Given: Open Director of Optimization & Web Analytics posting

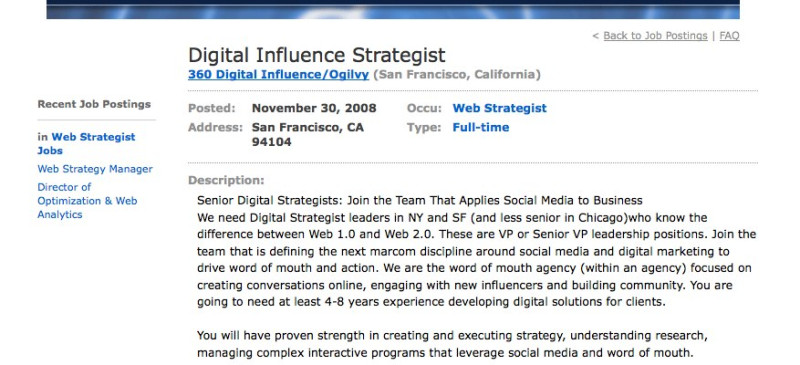Looking at the screenshot, I should pyautogui.click(x=87, y=201).
